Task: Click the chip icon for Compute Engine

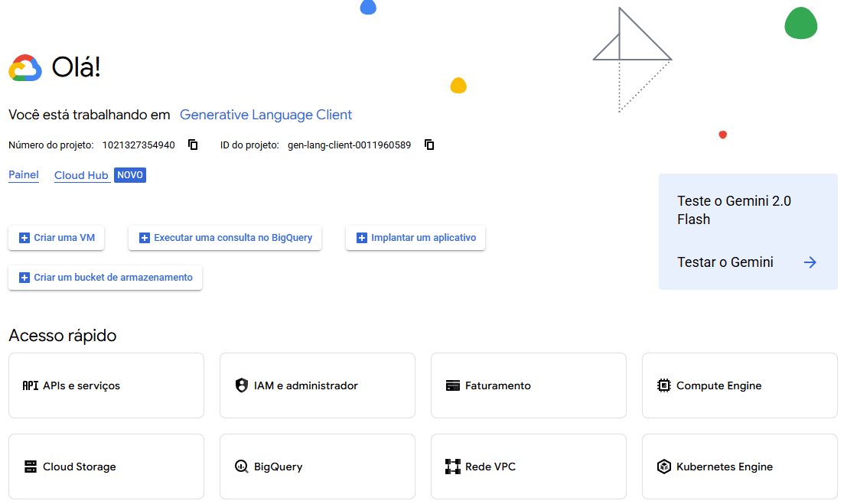Action: (663, 385)
